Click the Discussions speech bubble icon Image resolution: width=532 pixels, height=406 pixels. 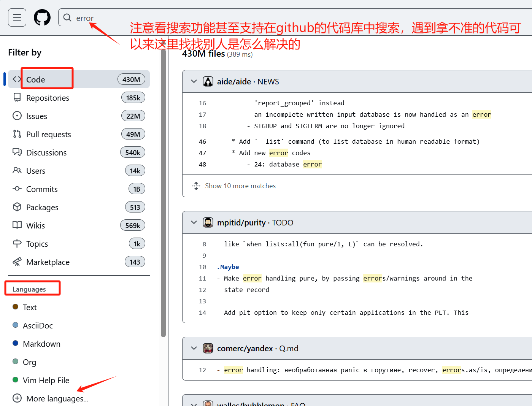(x=17, y=152)
